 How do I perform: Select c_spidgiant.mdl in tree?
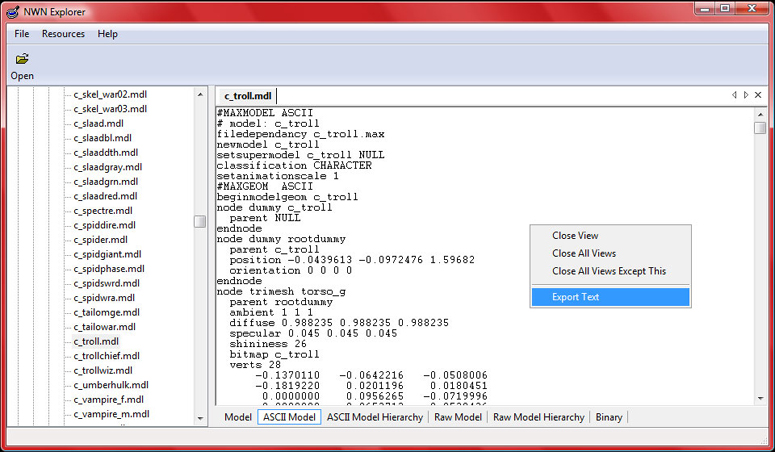click(x=107, y=254)
